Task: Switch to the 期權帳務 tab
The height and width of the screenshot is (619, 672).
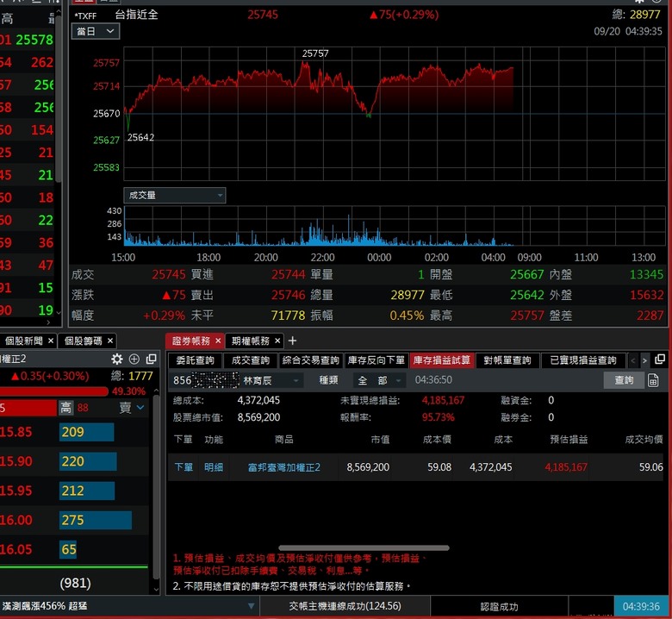Action: (x=251, y=341)
